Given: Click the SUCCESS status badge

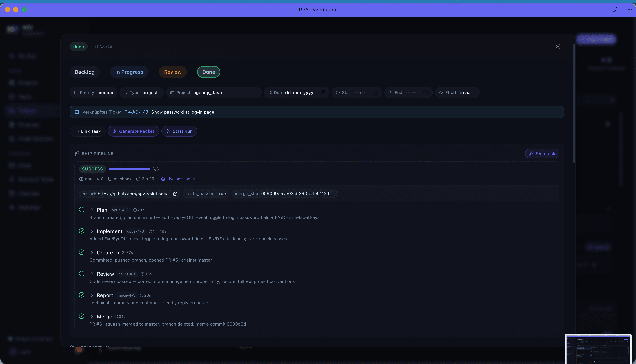Looking at the screenshot, I should coord(92,169).
